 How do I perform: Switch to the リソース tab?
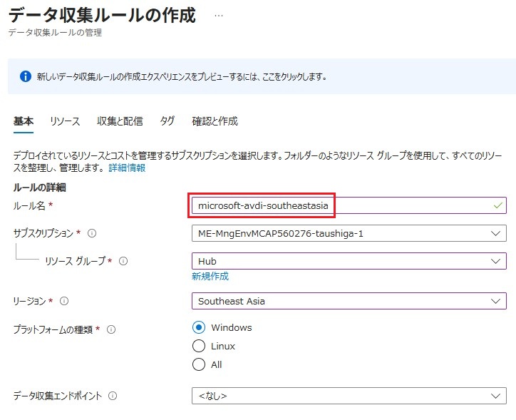[x=65, y=121]
